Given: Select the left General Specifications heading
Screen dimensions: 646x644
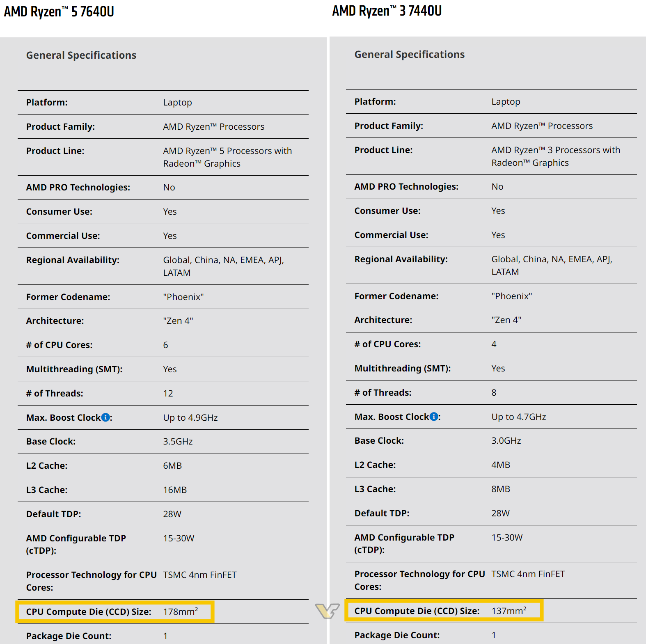Looking at the screenshot, I should coord(81,55).
